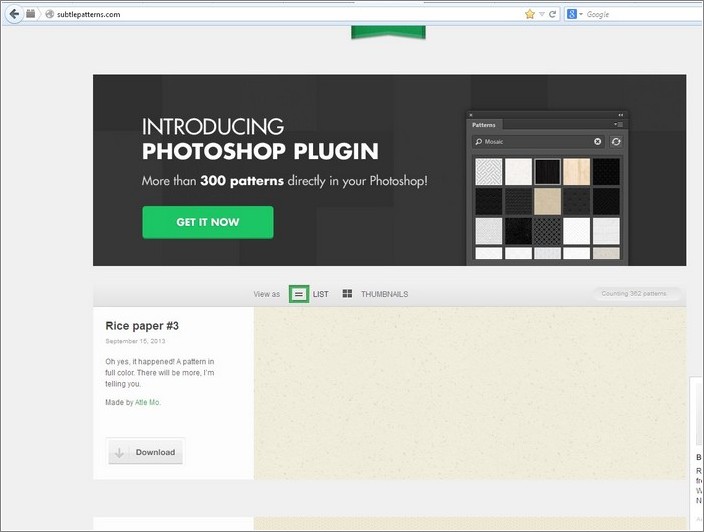
Task: Select the THUMBNAILS view label
Action: coord(384,294)
